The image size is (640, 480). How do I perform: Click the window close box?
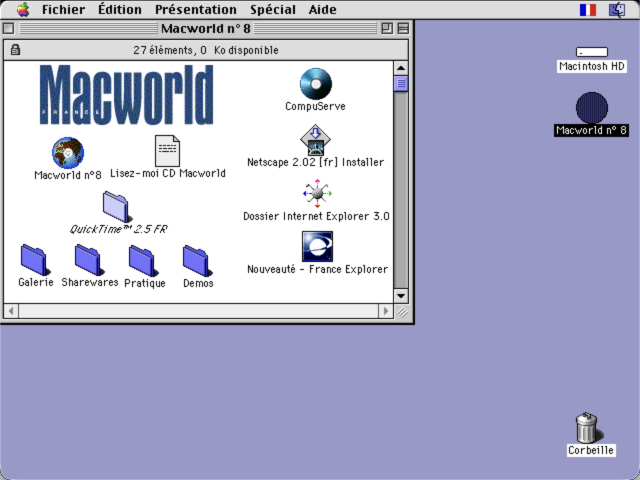coord(8,29)
